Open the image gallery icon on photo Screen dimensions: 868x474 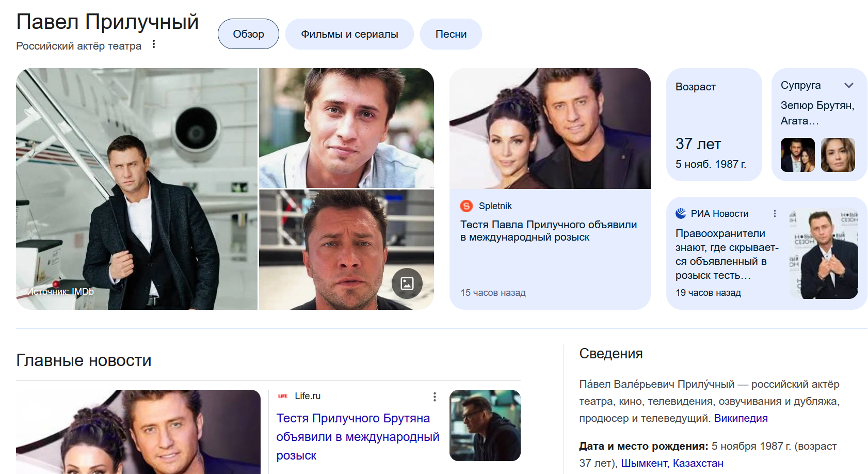click(x=407, y=283)
